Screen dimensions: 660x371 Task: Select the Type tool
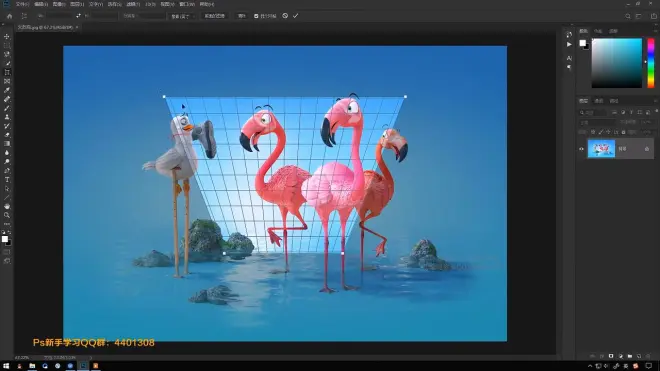[x=7, y=179]
